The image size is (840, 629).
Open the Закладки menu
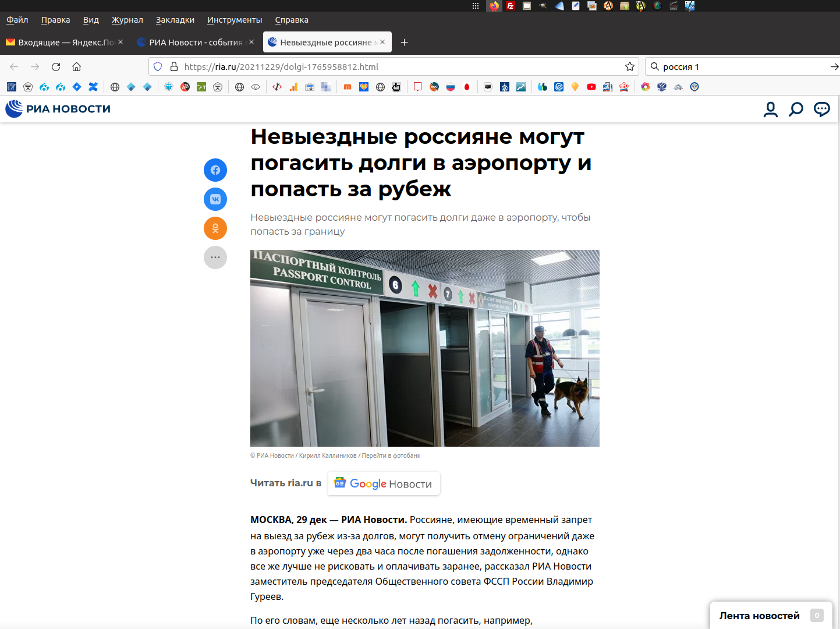coord(175,20)
